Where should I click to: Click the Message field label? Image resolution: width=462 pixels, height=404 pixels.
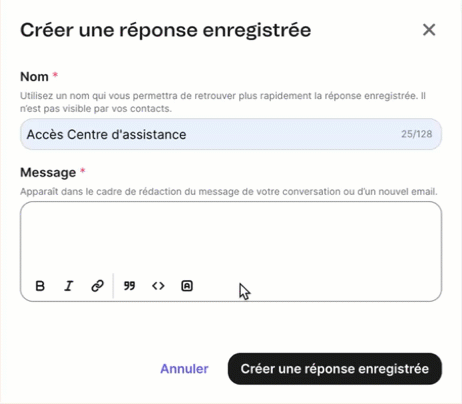48,173
